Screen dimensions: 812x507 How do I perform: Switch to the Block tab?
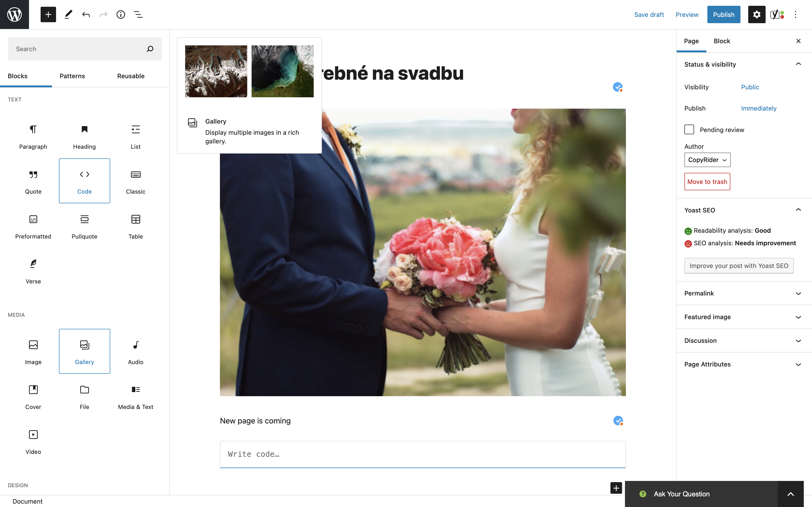coord(722,41)
